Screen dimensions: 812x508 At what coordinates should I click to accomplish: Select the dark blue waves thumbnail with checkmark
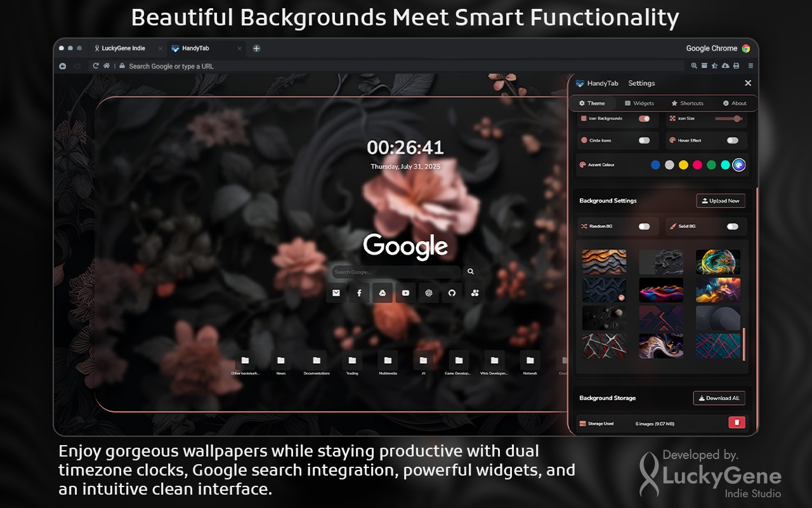point(604,290)
